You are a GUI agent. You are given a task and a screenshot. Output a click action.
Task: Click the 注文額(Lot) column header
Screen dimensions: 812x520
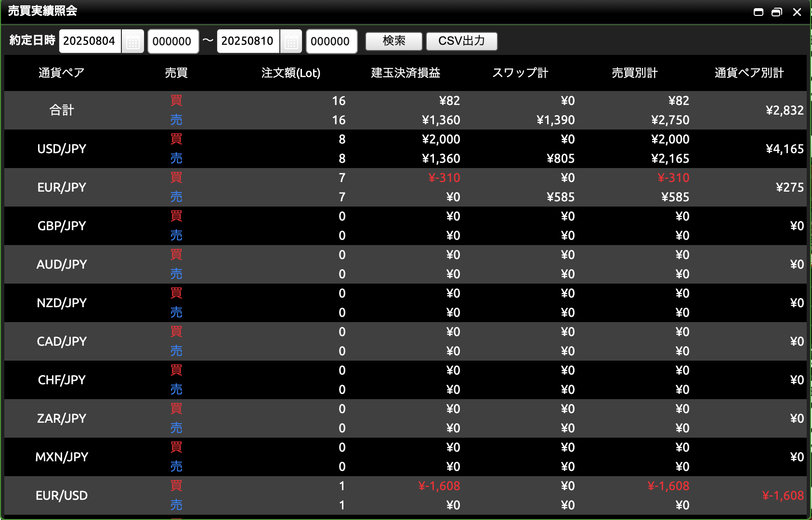pyautogui.click(x=291, y=73)
